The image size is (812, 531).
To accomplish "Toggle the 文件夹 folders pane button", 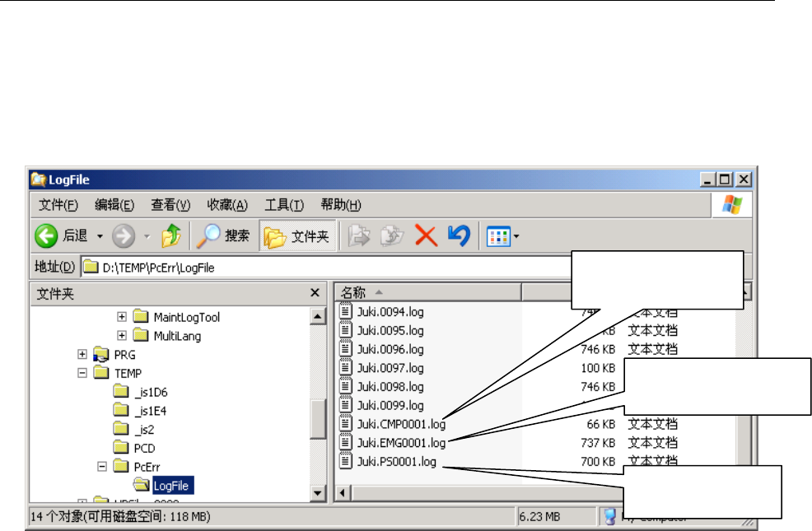I will 297,236.
